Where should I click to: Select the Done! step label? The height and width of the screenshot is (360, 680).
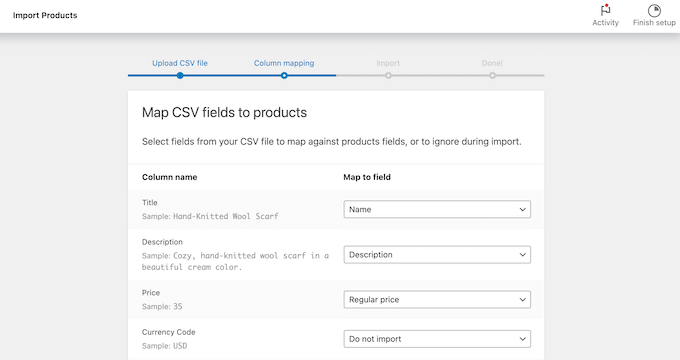pos(492,63)
